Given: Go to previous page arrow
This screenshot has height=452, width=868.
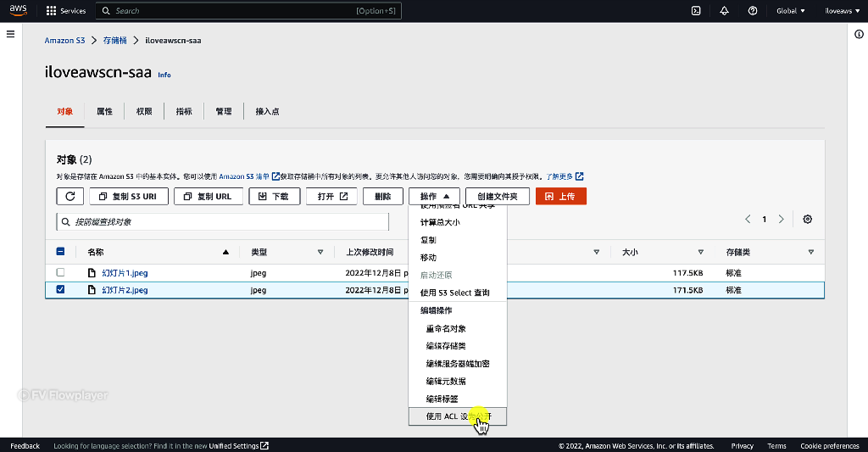Looking at the screenshot, I should pos(748,220).
